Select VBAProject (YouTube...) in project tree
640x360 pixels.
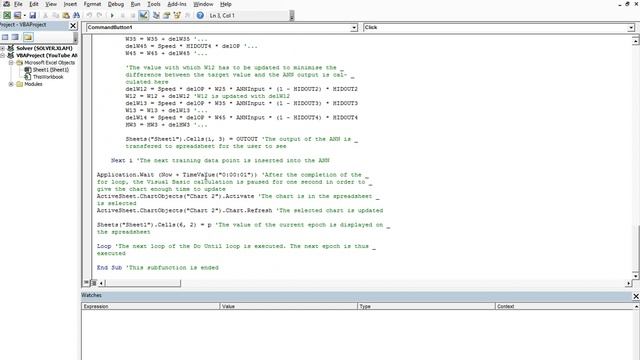(x=47, y=55)
